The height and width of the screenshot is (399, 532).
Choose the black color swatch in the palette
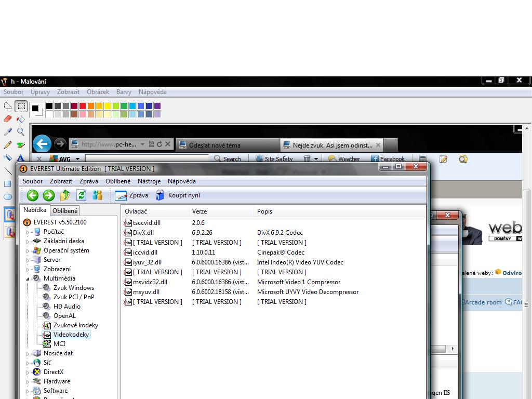(x=49, y=106)
